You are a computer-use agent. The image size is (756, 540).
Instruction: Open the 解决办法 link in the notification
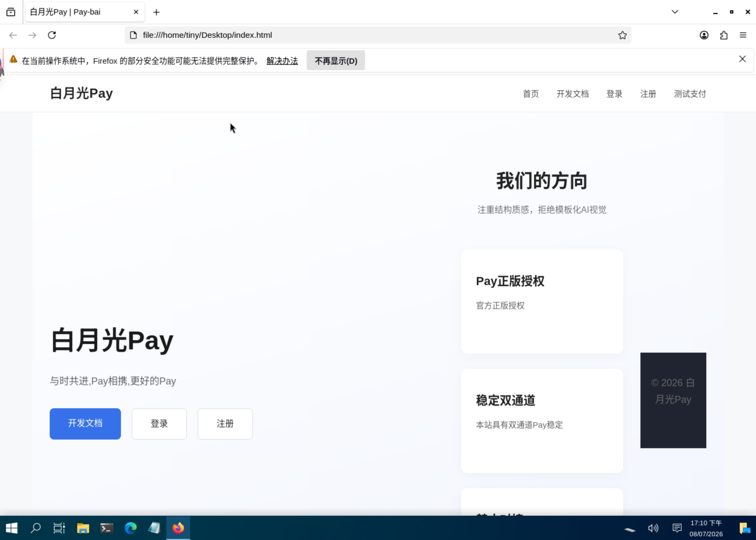pos(282,61)
